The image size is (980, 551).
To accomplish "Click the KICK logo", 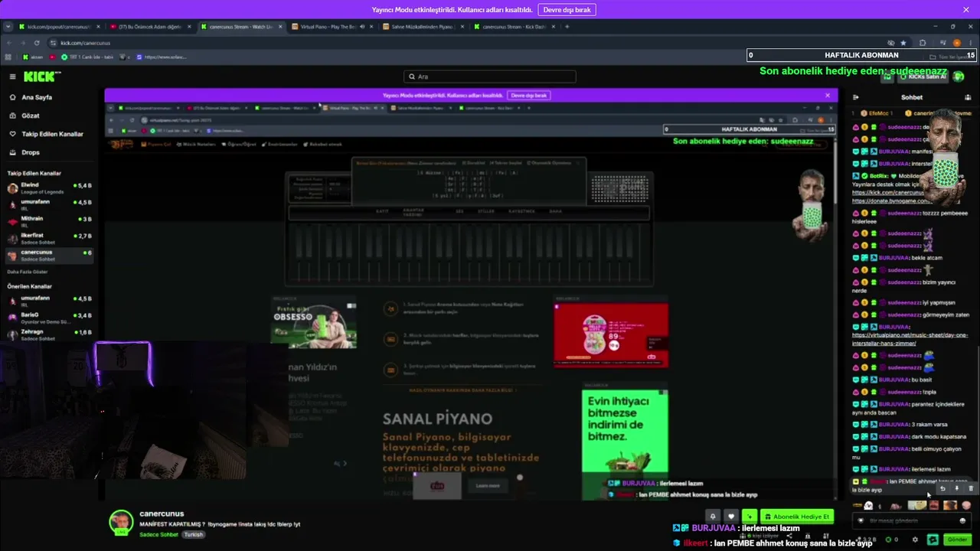I will coord(41,77).
